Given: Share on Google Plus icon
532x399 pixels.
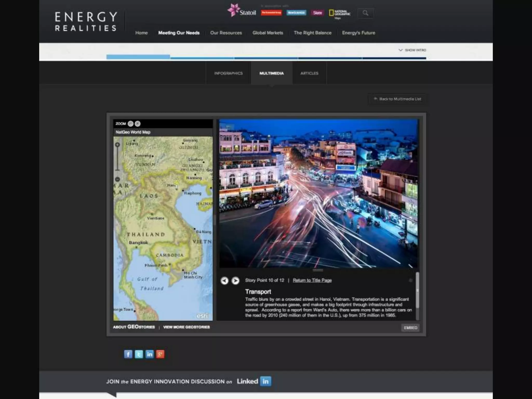Looking at the screenshot, I should (160, 354).
